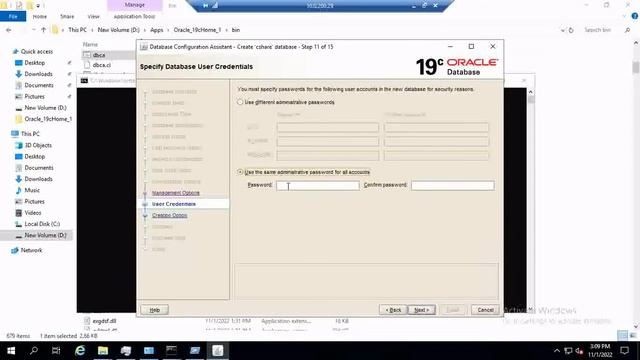Pin the remote desktop connection bar
The height and width of the screenshot is (360, 640).
[205, 5]
